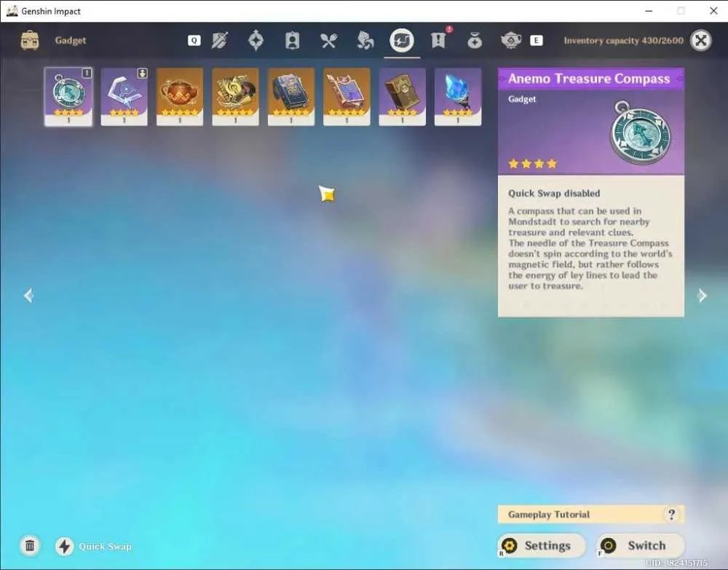The width and height of the screenshot is (728, 570).
Task: Select the five-star purple framed gadget
Action: [347, 97]
